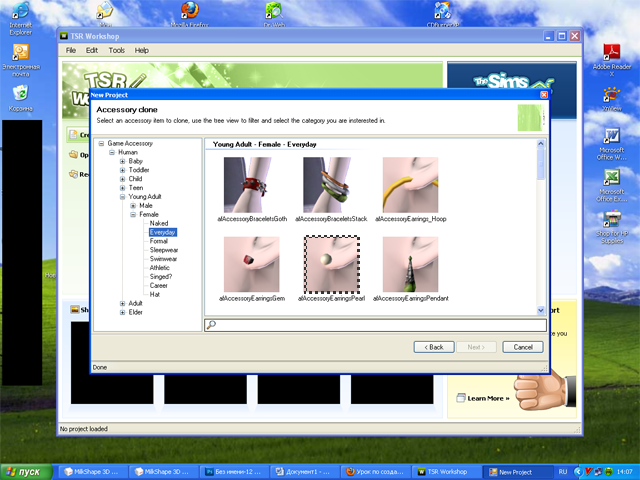The image size is (640, 480).
Task: Choose the alAccessoryEarringsGem thumbnail
Action: click(252, 264)
